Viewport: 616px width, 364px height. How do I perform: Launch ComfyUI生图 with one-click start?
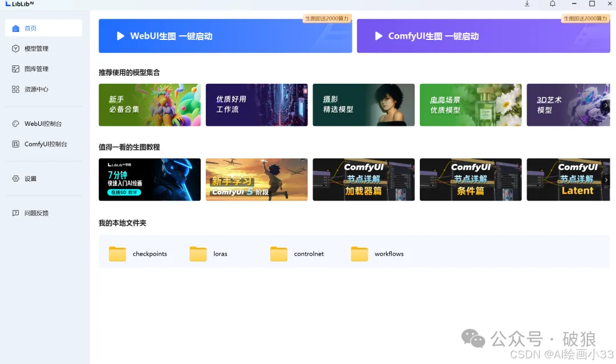(x=483, y=35)
